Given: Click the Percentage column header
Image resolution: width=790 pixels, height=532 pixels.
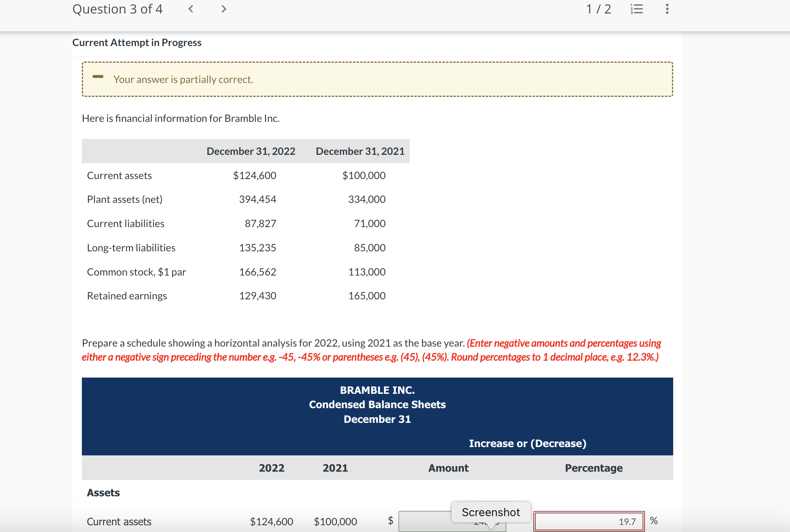Looking at the screenshot, I should point(594,468).
